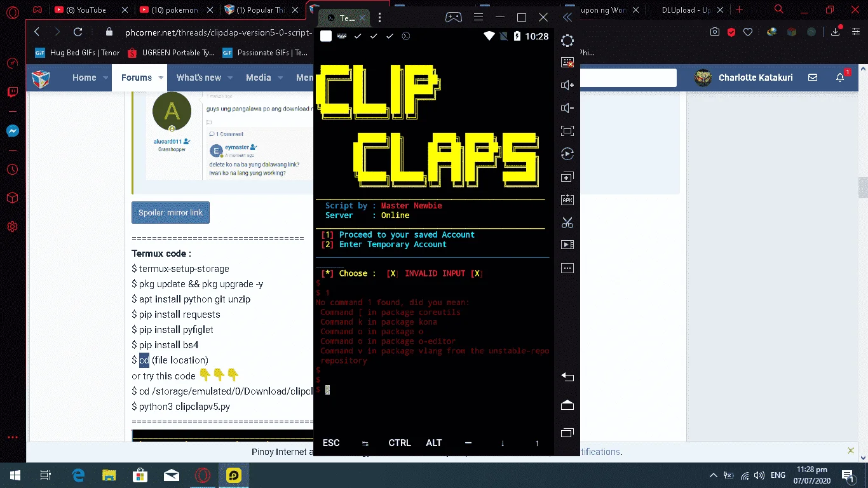The width and height of the screenshot is (868, 488).
Task: Open browser downloads icon
Action: coord(836,32)
